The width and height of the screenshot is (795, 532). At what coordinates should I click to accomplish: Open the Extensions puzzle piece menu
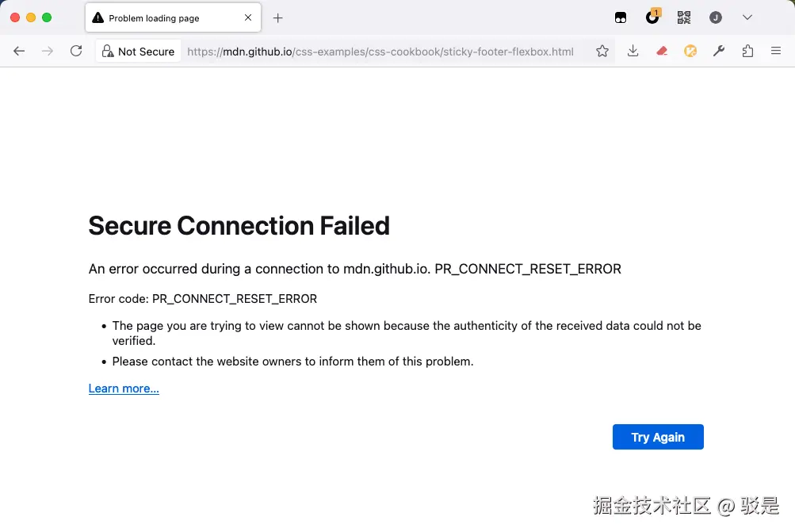pos(747,52)
